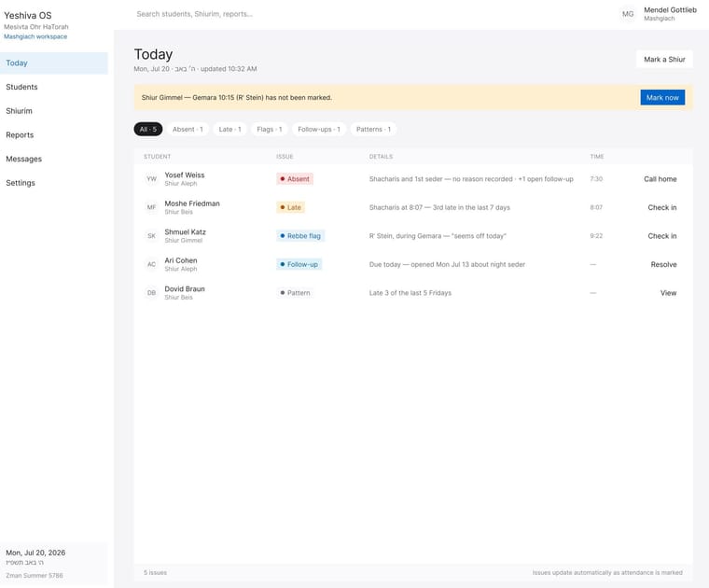Select Ari Cohen's AC avatar
Viewport: 709px width, 588px height.
coord(151,264)
